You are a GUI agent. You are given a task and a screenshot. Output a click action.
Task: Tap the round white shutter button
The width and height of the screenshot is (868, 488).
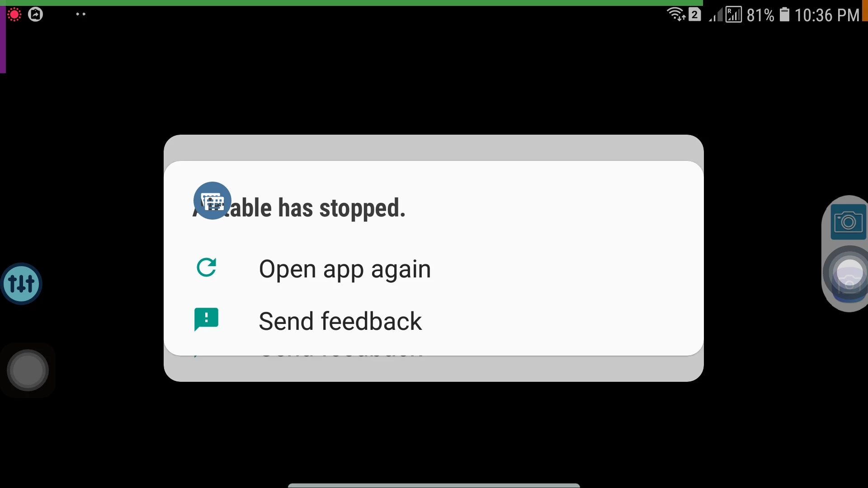pos(849,274)
